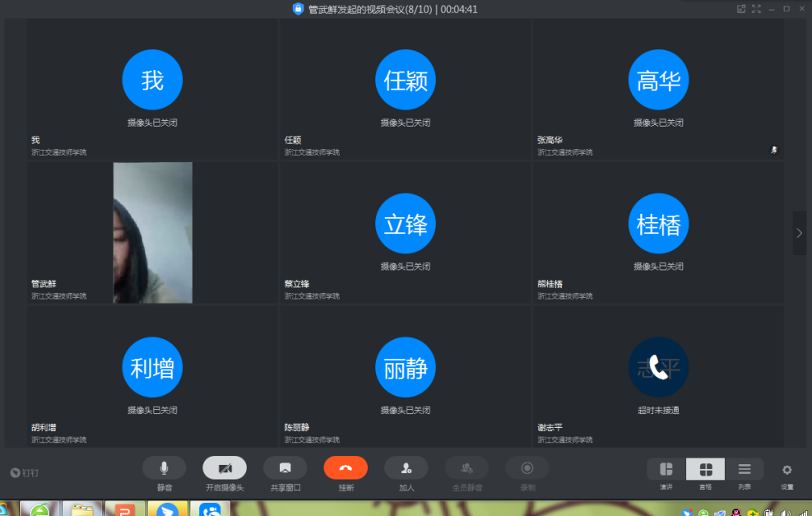Switch to 列表 list layout

744,469
